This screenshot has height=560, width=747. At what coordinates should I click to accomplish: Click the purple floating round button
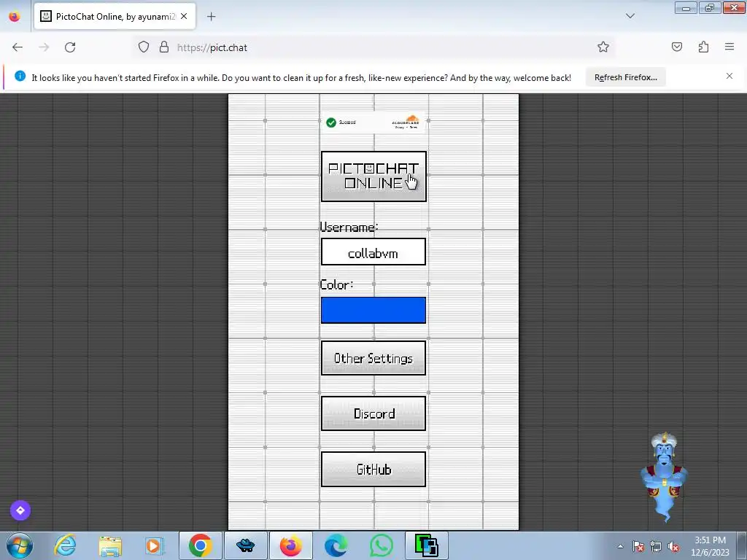[x=20, y=510]
